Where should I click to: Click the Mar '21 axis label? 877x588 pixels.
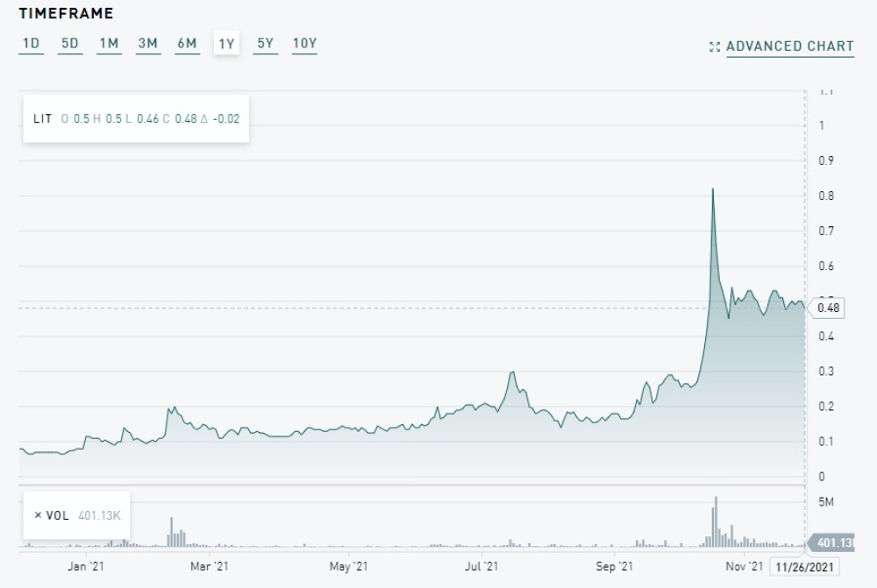[x=210, y=566]
